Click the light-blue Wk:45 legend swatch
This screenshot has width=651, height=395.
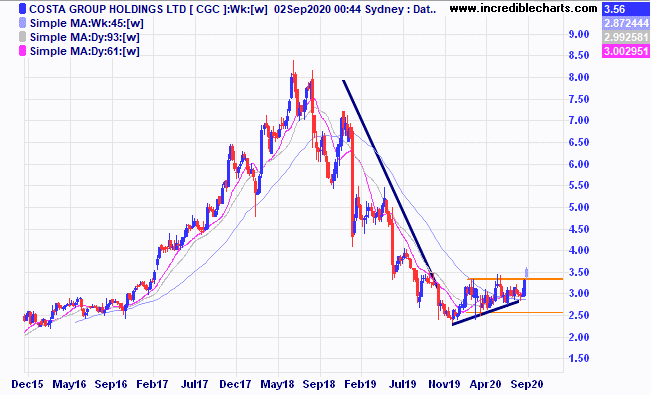[x=22, y=23]
